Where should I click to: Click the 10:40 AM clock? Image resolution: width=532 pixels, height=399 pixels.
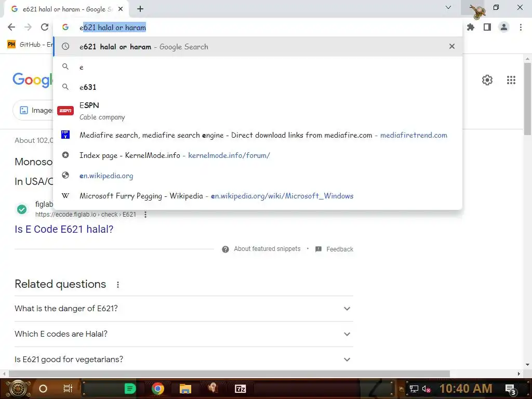(x=466, y=389)
